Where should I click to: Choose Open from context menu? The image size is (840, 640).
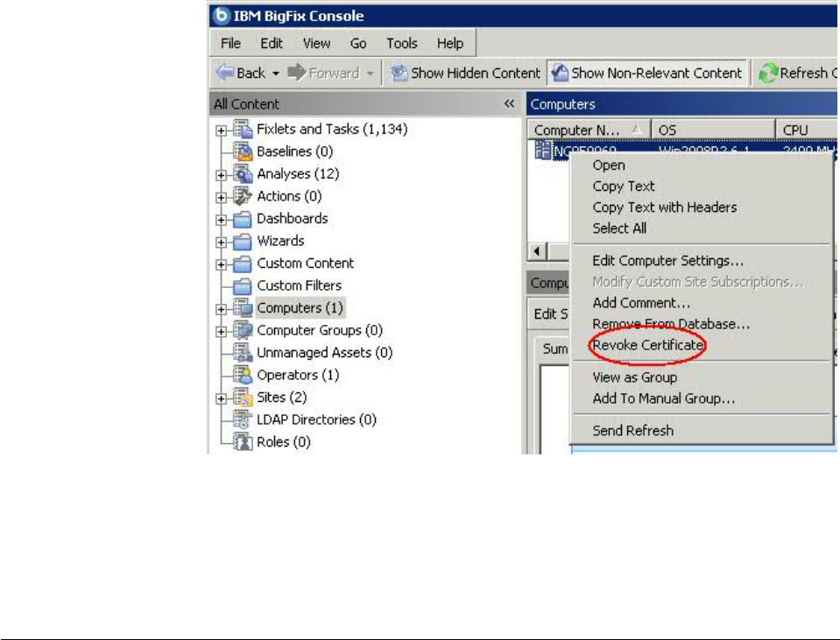[x=702, y=165]
